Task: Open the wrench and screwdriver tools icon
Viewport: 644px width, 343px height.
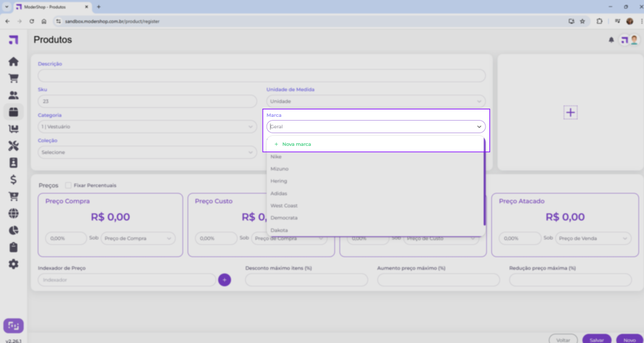Action: pos(13,146)
